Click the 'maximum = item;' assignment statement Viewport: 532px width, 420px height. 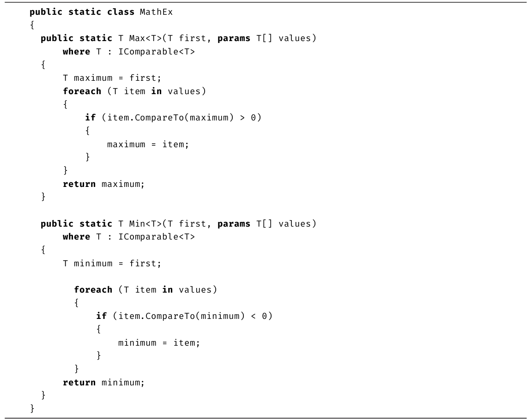point(148,144)
